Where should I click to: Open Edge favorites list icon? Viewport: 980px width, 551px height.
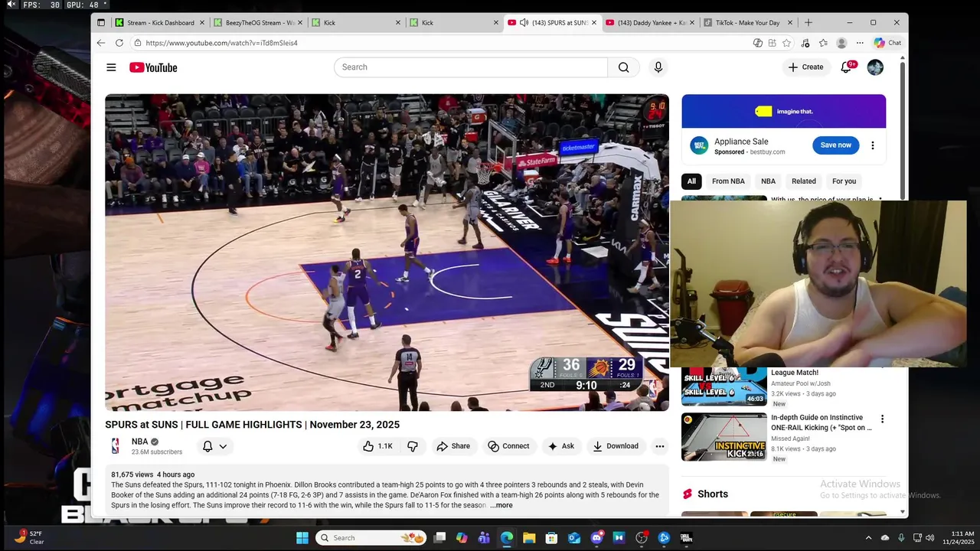pos(823,43)
